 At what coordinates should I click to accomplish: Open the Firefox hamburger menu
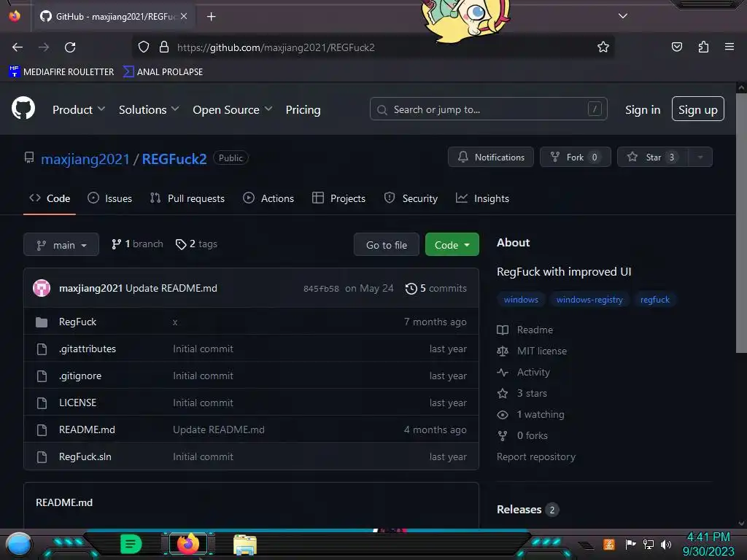point(729,47)
